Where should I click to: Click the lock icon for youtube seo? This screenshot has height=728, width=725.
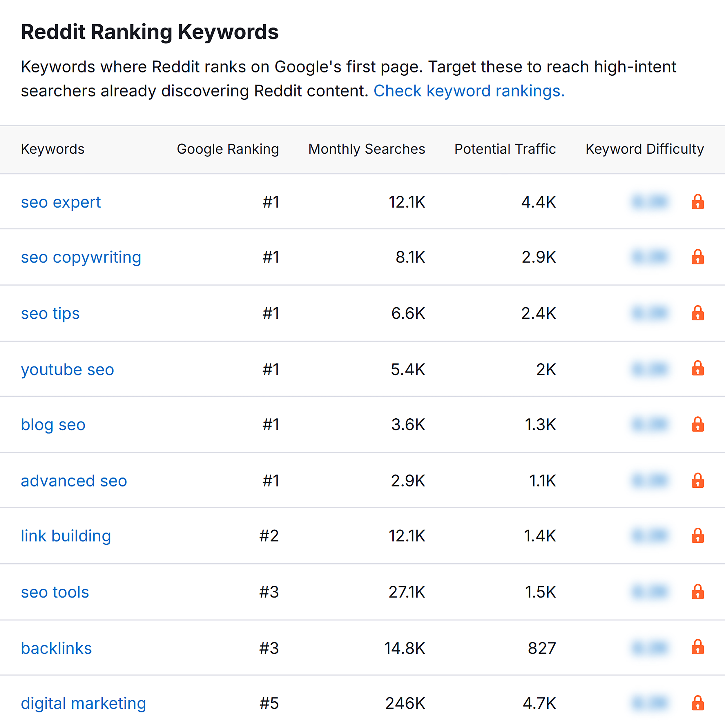point(698,369)
